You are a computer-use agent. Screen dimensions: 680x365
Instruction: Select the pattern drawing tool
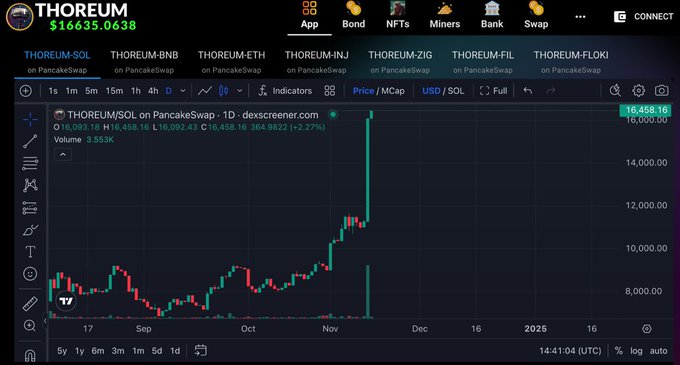pos(30,185)
